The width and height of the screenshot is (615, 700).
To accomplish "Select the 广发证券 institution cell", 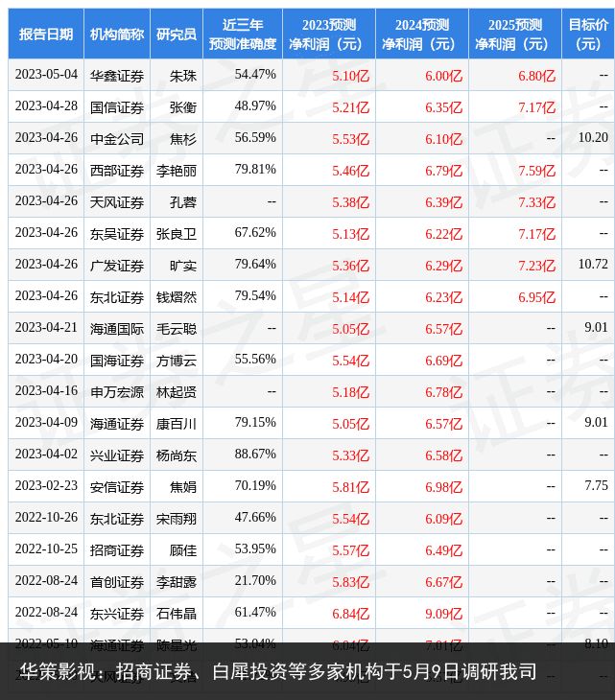I will coord(117,266).
